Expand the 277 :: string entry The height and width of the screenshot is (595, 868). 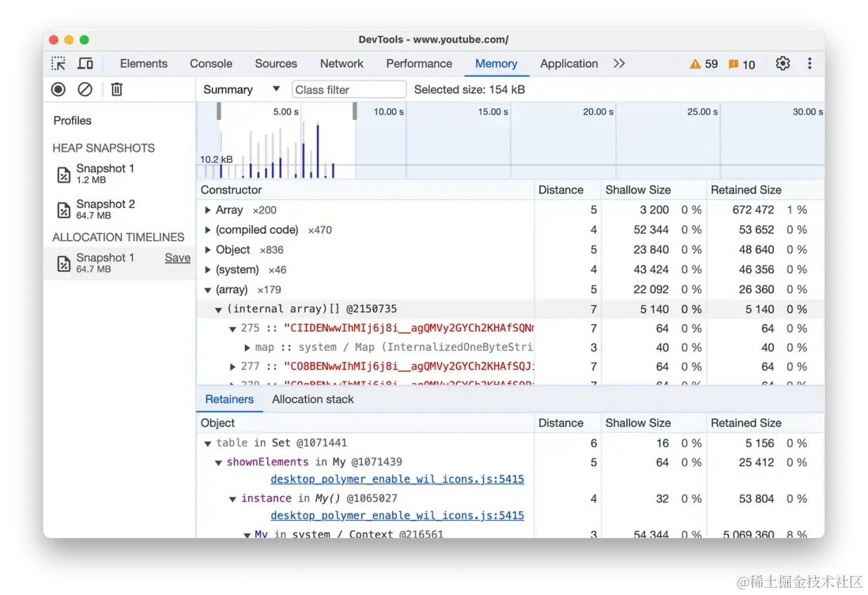[232, 367]
